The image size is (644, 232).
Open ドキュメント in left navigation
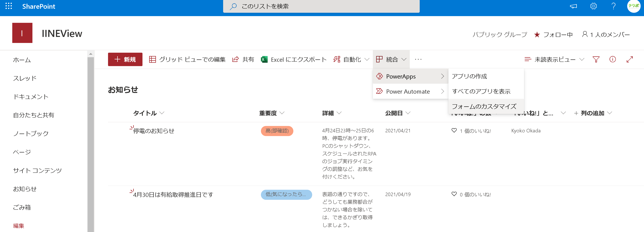tap(31, 97)
